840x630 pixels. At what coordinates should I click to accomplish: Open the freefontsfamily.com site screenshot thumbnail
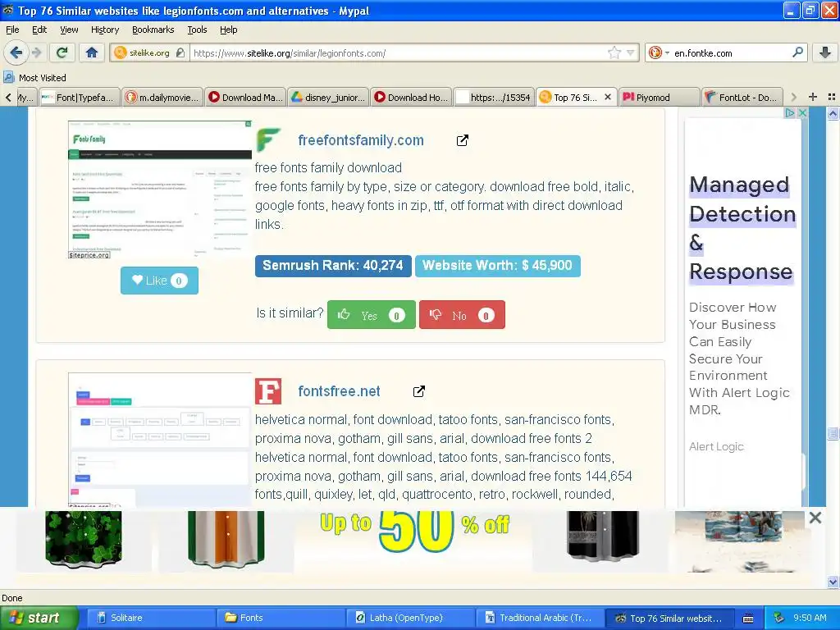[160, 189]
